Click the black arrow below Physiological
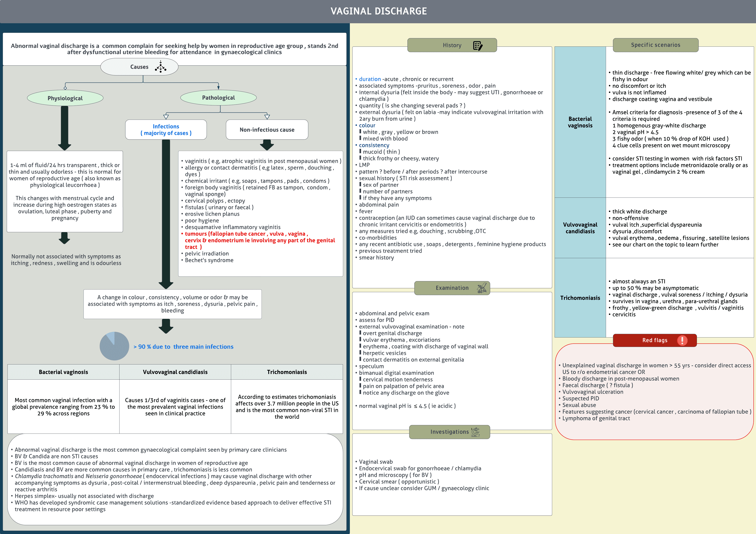The image size is (756, 534). [65, 128]
